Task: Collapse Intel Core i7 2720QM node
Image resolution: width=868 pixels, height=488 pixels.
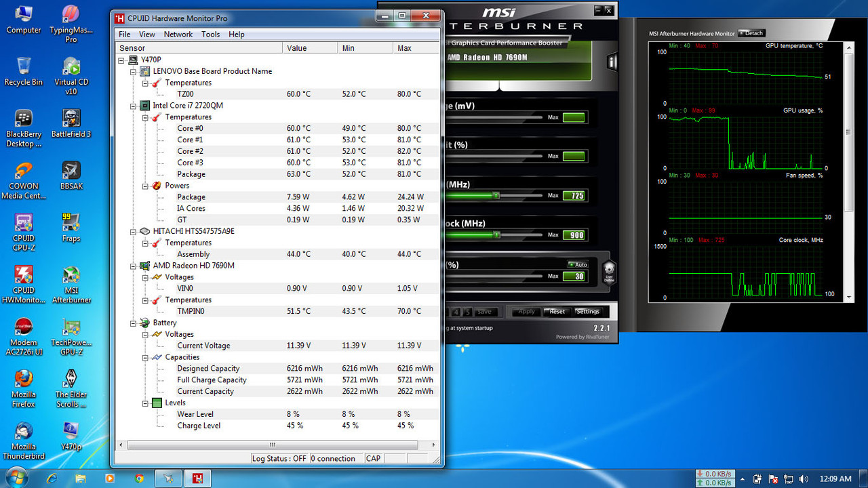Action: click(x=134, y=106)
